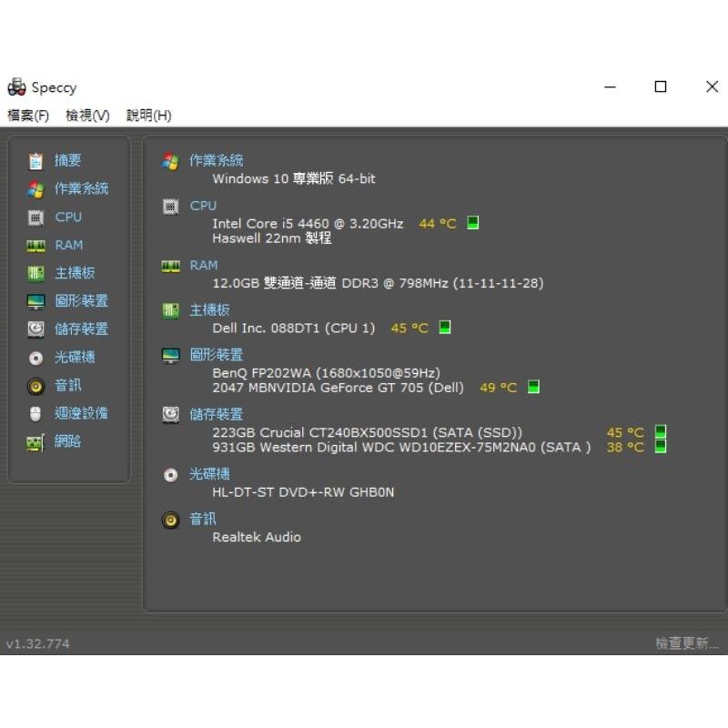Click text Dell Inc. 088DT1 (CPU 1)
Screen dimensions: 728x728
point(293,329)
